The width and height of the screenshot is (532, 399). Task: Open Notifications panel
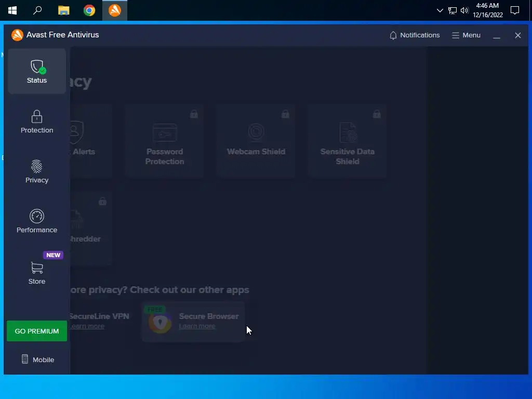pos(414,35)
